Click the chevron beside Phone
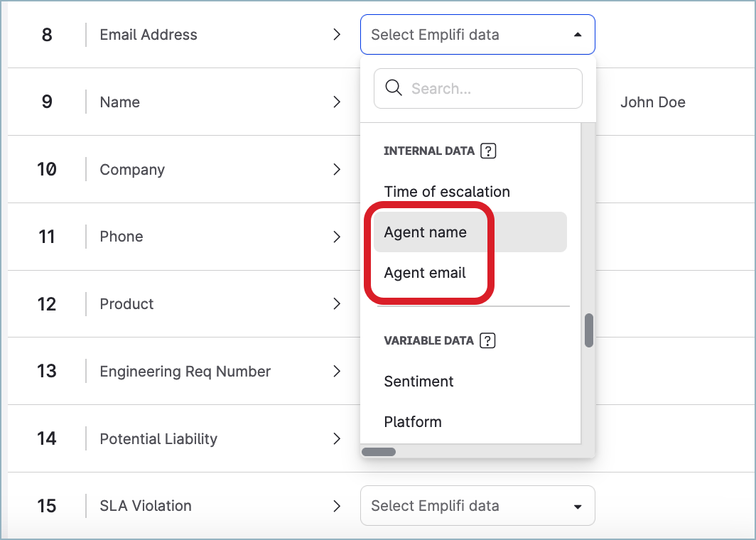 click(337, 237)
